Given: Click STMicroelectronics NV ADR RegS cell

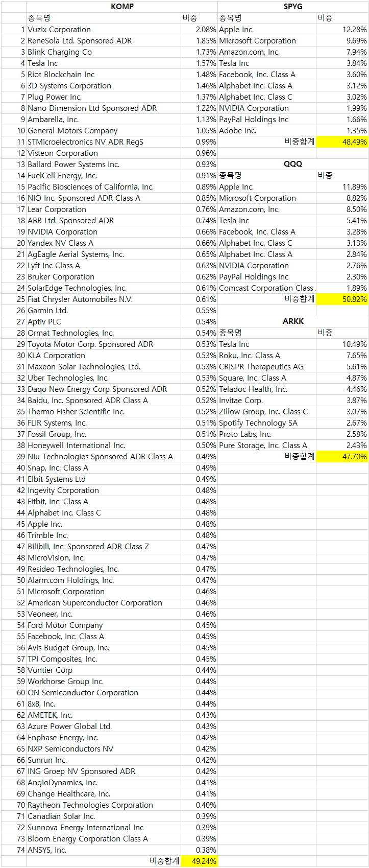Looking at the screenshot, I should (x=104, y=142).
